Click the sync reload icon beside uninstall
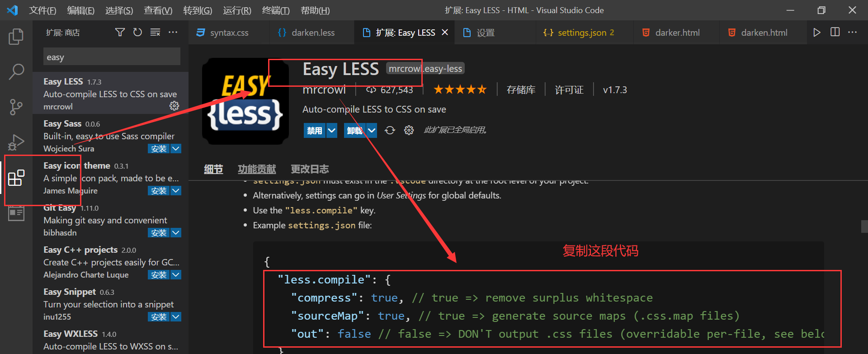This screenshot has width=868, height=354. point(390,130)
